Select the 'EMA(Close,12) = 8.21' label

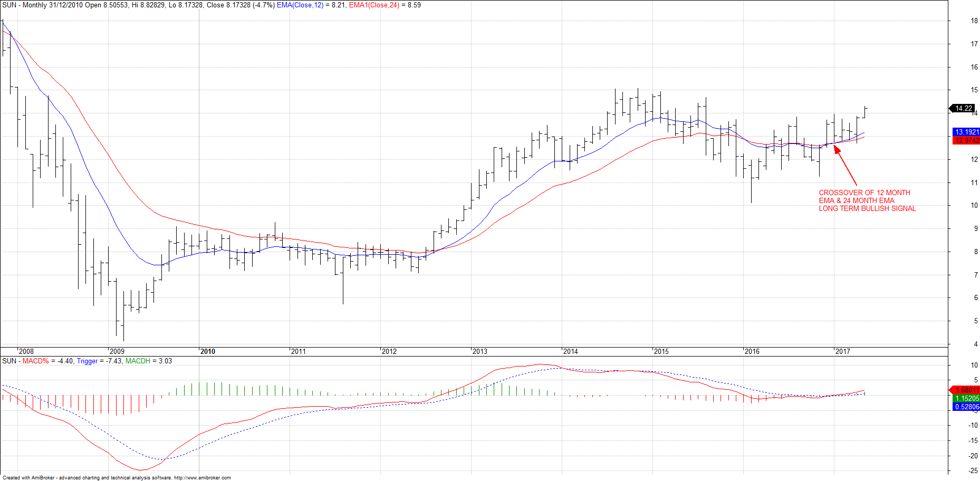tap(310, 5)
